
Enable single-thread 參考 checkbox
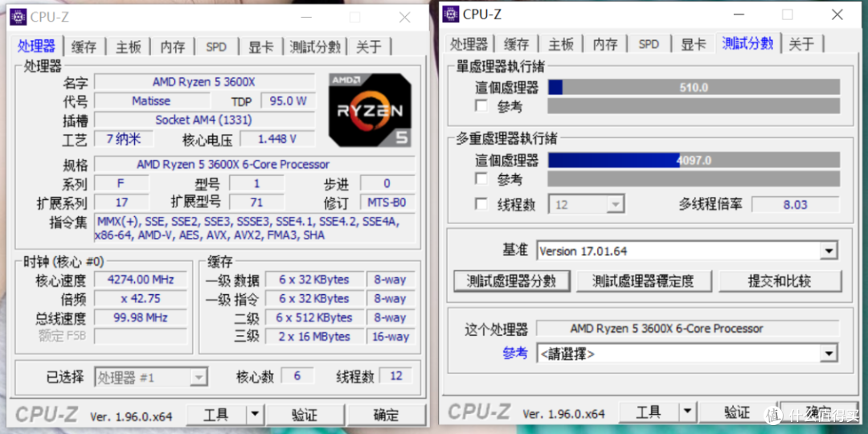click(x=481, y=106)
